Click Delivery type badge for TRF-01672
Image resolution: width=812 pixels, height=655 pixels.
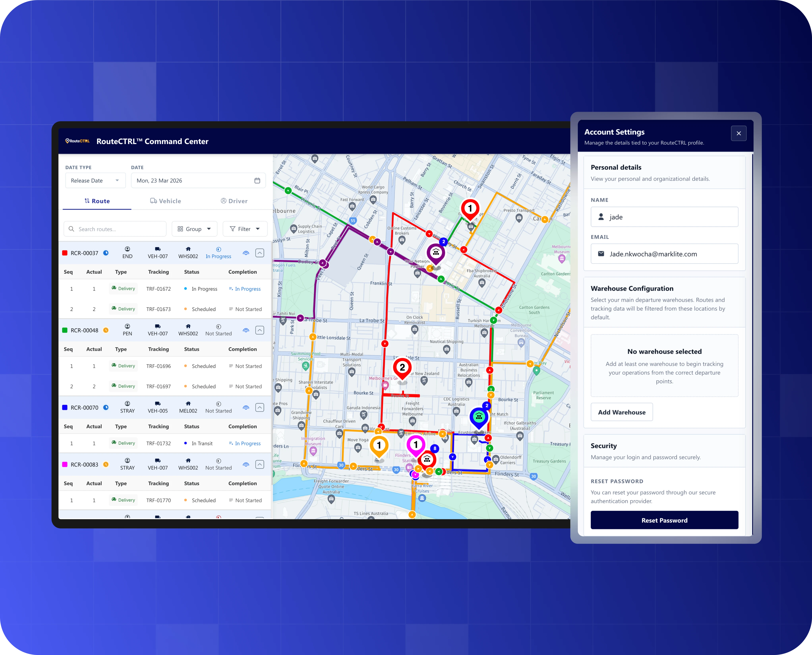pos(123,289)
